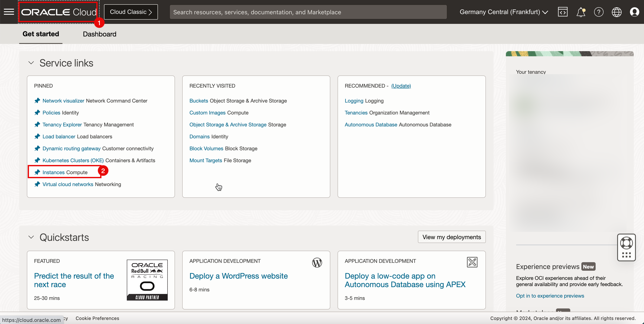Click the WordPress logo icon

pyautogui.click(x=317, y=262)
